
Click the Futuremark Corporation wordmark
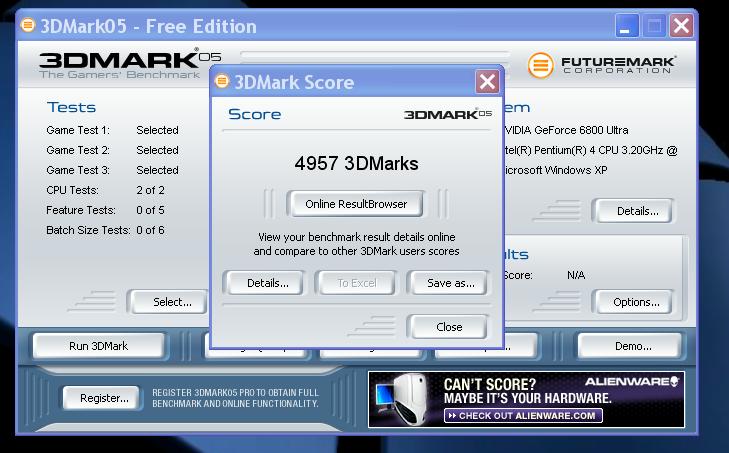pos(618,65)
